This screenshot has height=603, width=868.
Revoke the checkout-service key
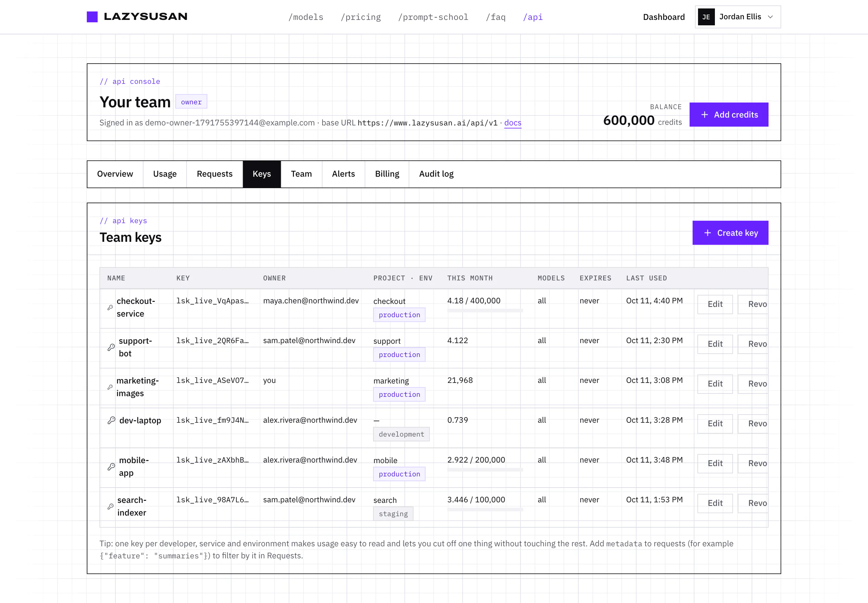(753, 304)
